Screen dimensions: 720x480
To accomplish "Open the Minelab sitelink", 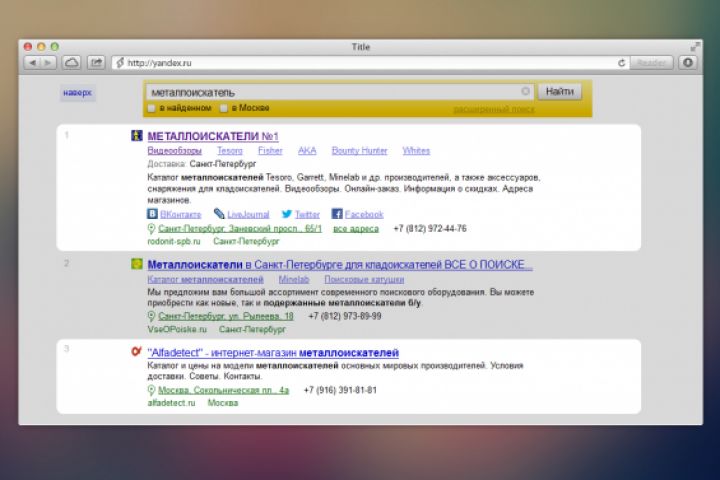I will pyautogui.click(x=294, y=279).
